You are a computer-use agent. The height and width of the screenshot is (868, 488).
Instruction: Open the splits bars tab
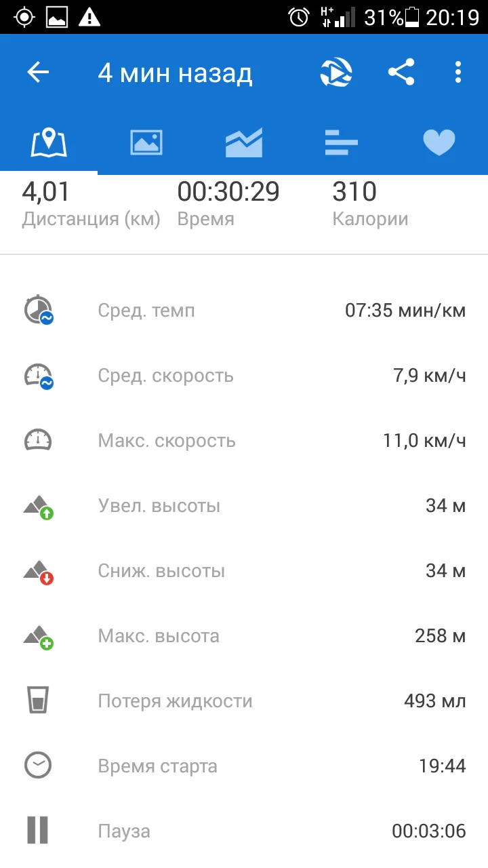[342, 142]
